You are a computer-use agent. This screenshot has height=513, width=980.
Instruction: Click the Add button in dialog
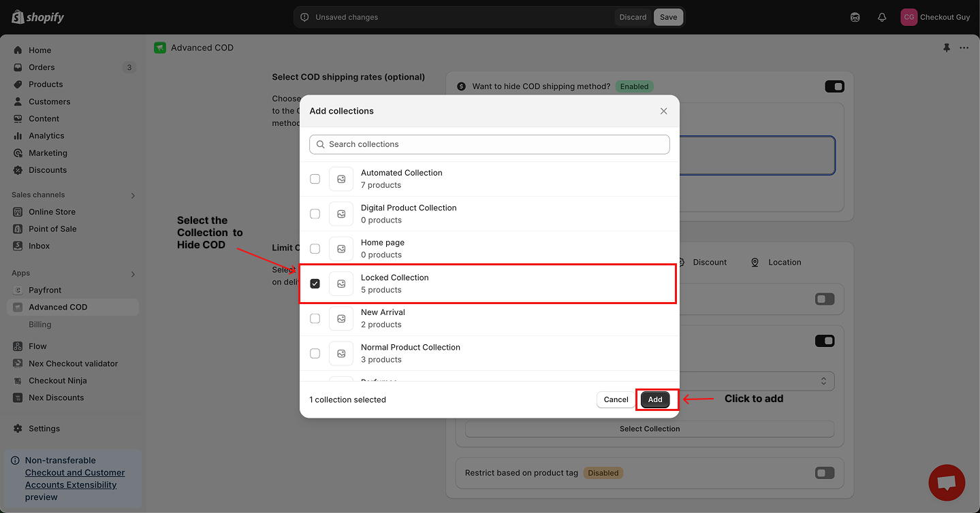[655, 399]
